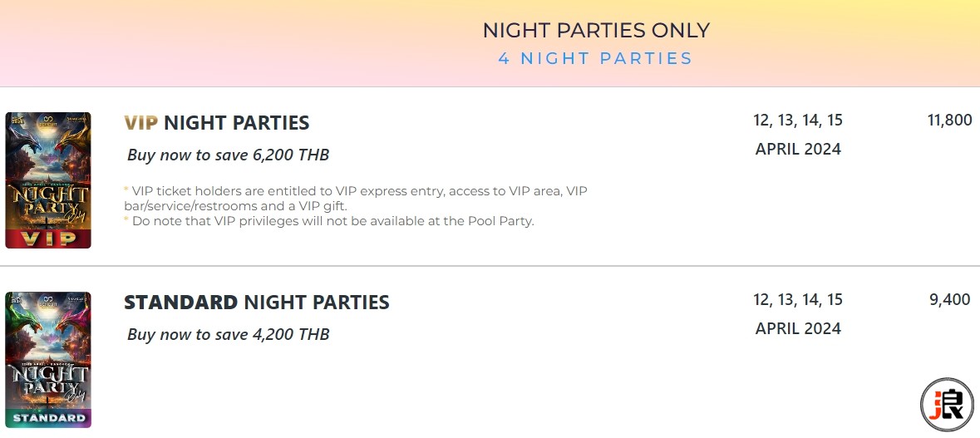The image size is (980, 438).
Task: Select the 9,400 Standard price
Action: tap(949, 300)
